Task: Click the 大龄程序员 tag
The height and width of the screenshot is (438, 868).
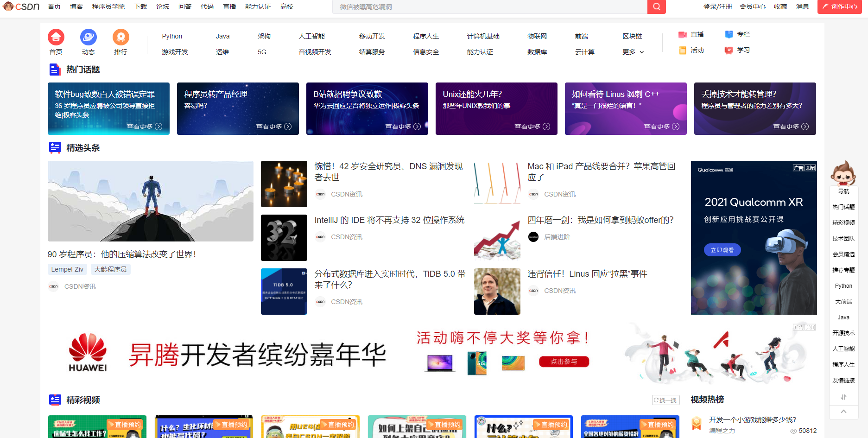Action: (x=111, y=269)
